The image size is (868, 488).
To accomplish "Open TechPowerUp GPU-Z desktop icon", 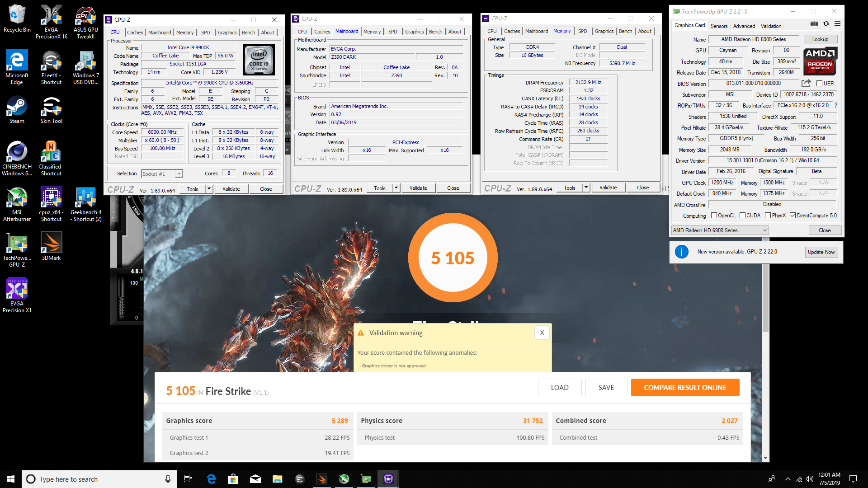I will 17,249.
